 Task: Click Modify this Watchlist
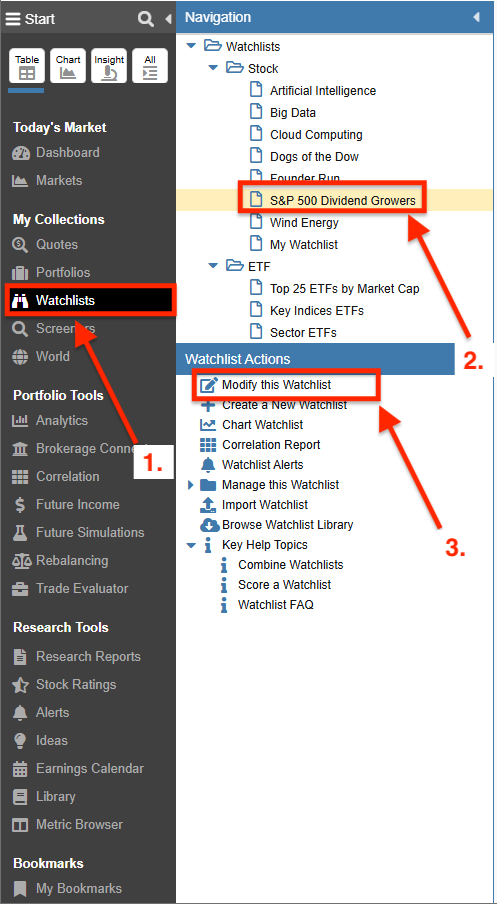[x=276, y=384]
